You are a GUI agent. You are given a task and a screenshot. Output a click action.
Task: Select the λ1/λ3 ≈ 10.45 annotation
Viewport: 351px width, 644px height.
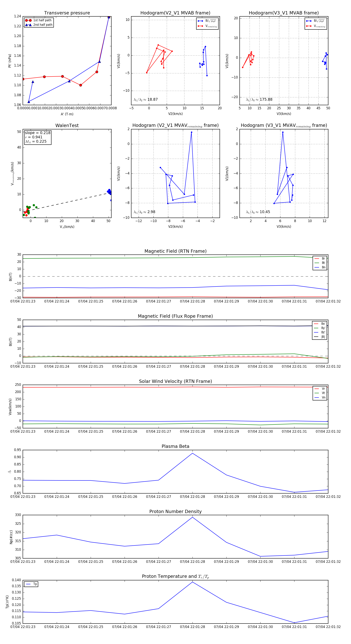(258, 212)
